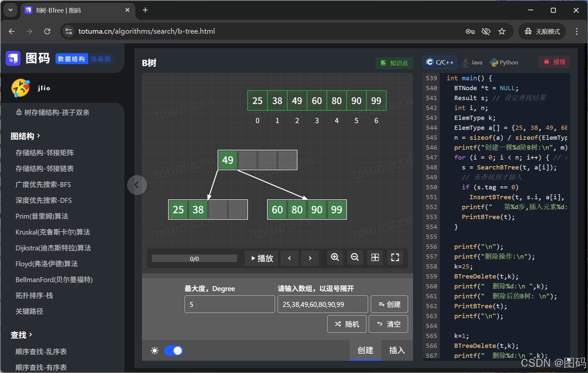Click the site information icon
588x373 pixels.
(68, 31)
